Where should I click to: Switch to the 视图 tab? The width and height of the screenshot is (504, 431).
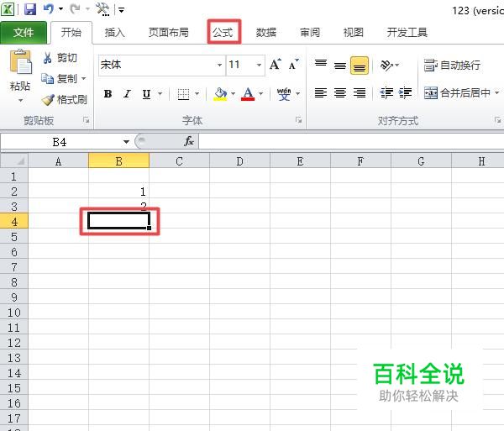(x=354, y=33)
